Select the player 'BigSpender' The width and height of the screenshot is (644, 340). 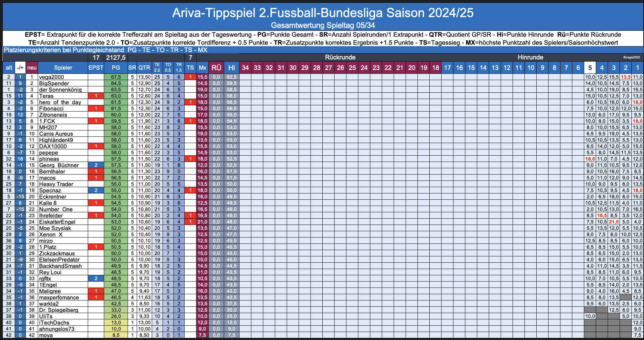54,83
